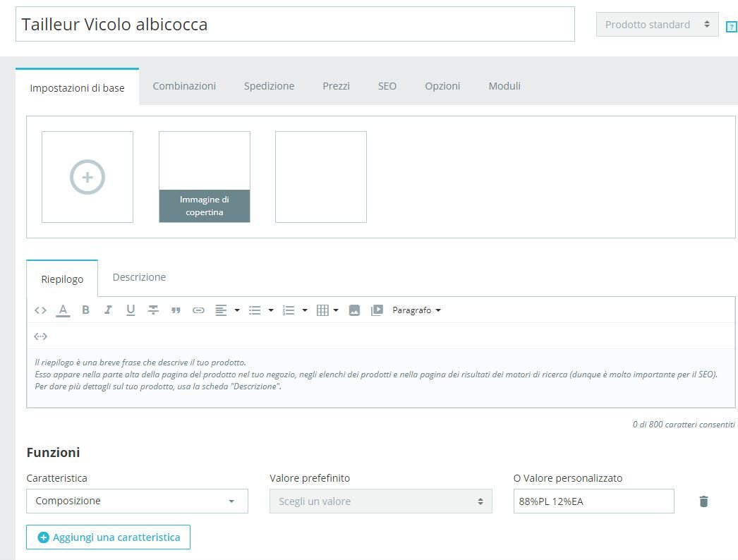Image resolution: width=738 pixels, height=560 pixels.
Task: Open the Moduli tab
Action: 504,86
